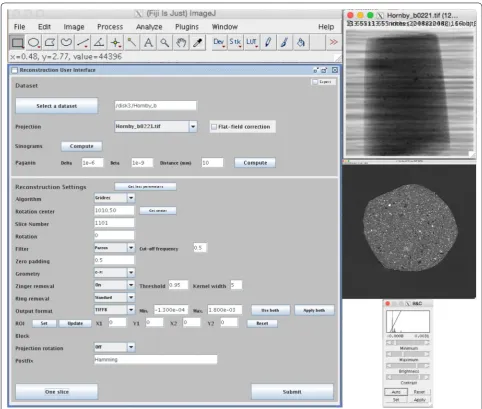This screenshot has height=409, width=482.
Task: Click the Auto button in B&C window
Action: tap(396, 392)
